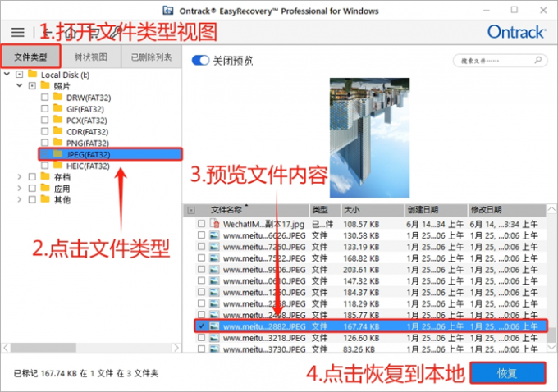Open the hamburger main menu
558x392 pixels.
(x=17, y=32)
